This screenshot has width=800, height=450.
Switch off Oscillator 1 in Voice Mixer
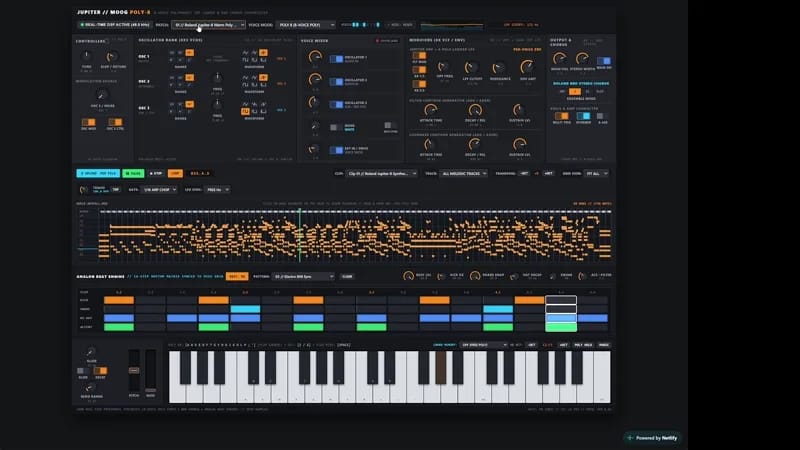pos(336,59)
